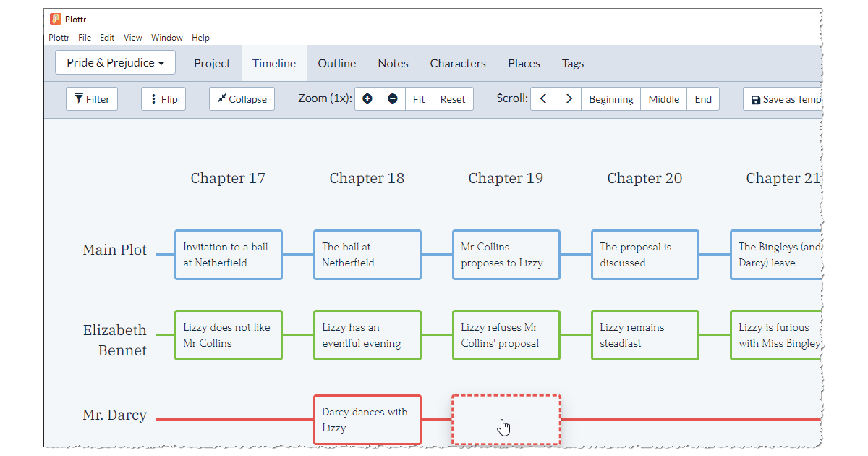Screen dimensions: 868x456
Task: Click the Fit zoom button
Action: click(419, 99)
